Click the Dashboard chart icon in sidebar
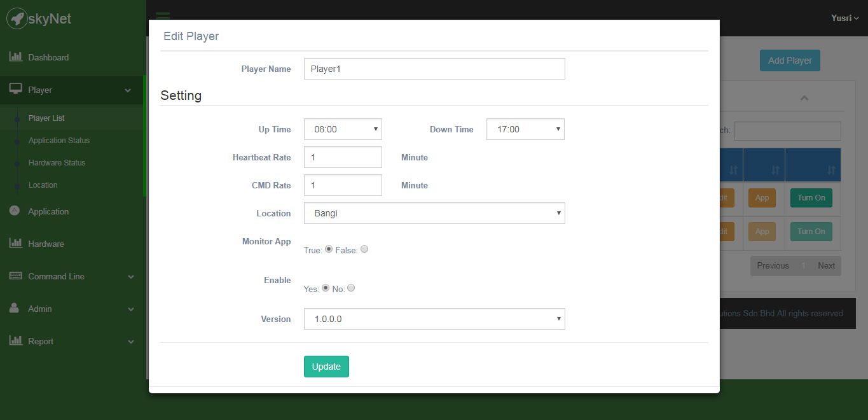The width and height of the screenshot is (868, 420). 16,57
